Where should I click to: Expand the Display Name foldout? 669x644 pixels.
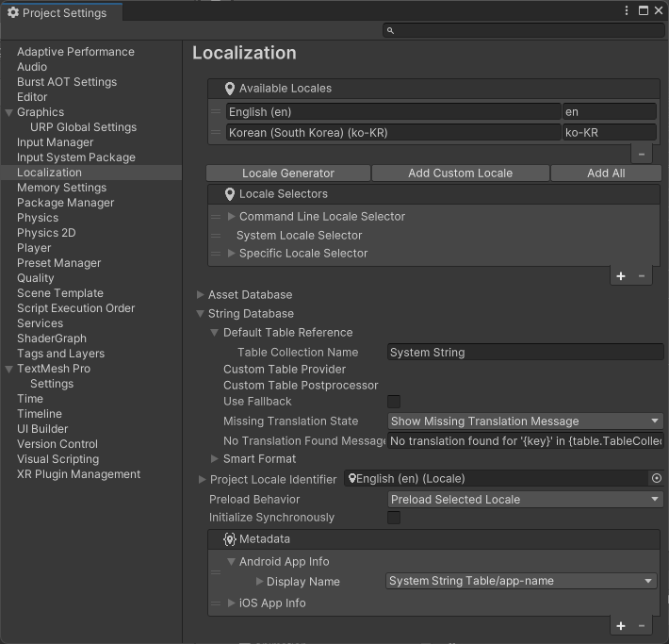(x=259, y=582)
